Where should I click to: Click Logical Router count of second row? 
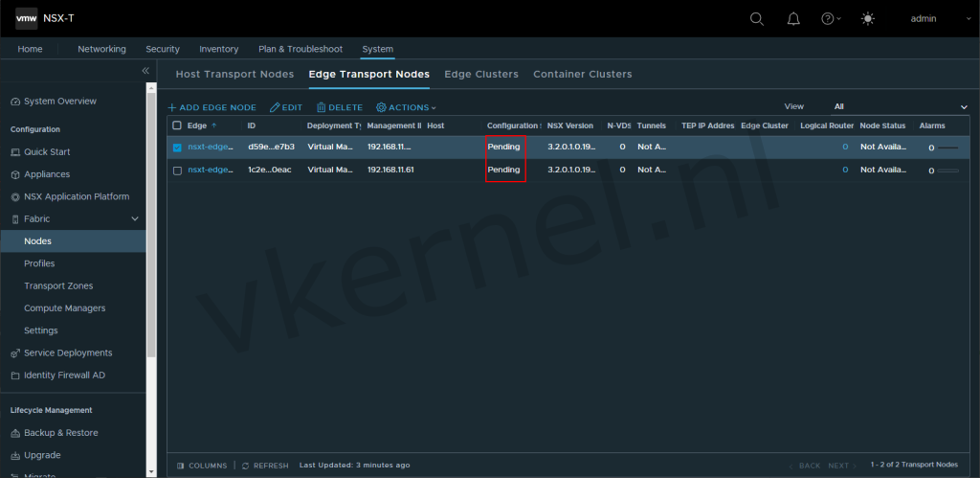pyautogui.click(x=845, y=170)
